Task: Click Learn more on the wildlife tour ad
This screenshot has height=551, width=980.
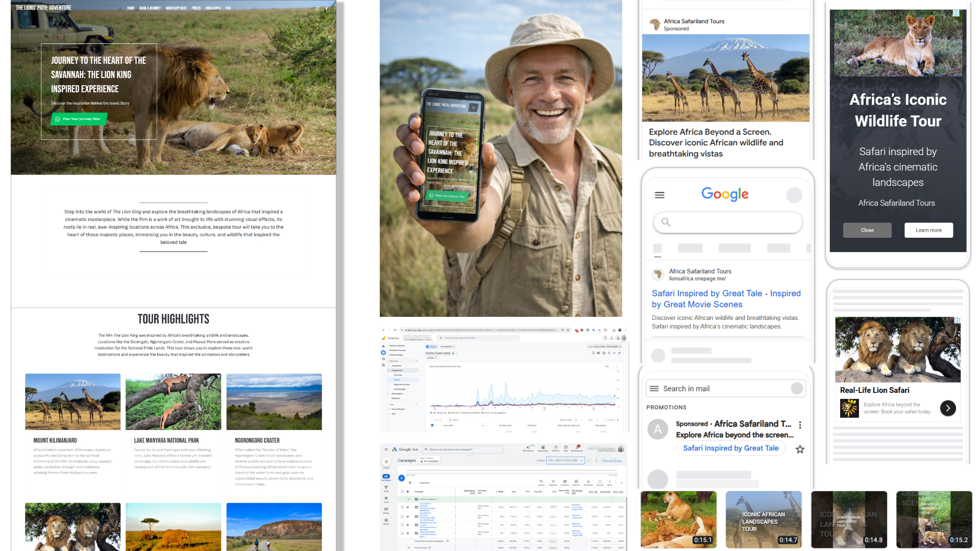Action: (928, 230)
